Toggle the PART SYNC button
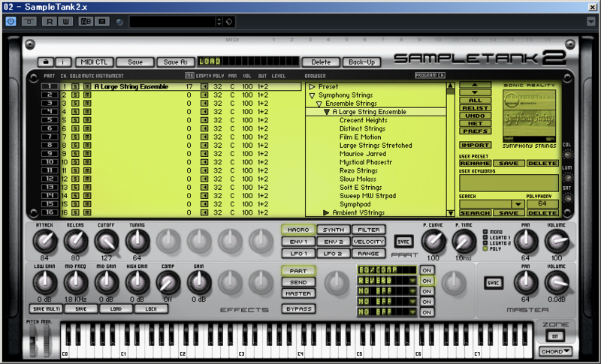Screen dimensions: 601x364 click(403, 242)
